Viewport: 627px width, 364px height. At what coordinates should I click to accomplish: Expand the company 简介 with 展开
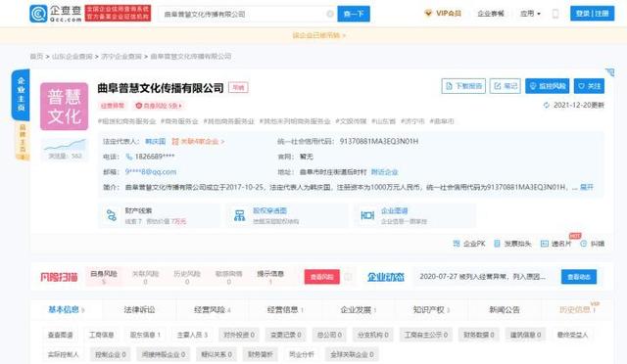587,187
